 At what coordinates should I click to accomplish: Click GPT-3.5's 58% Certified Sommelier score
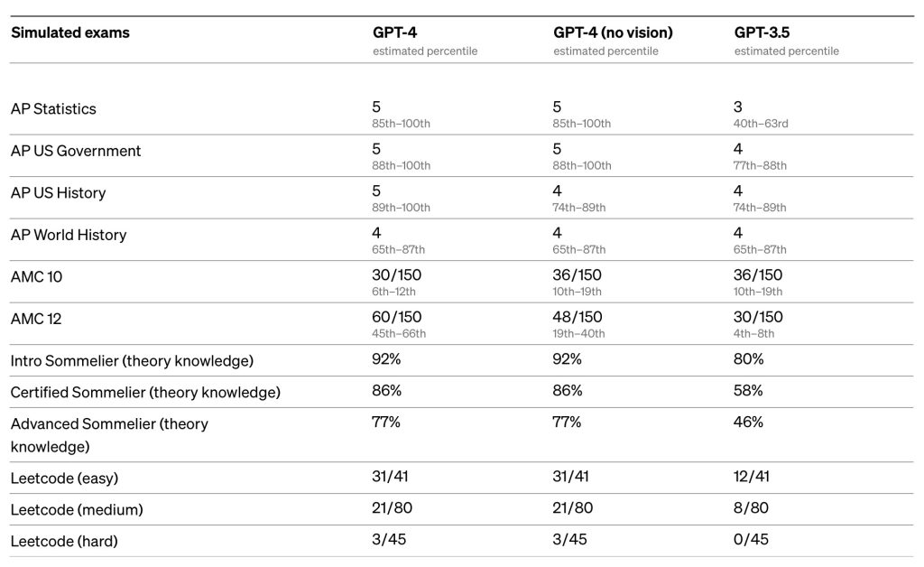pos(748,390)
